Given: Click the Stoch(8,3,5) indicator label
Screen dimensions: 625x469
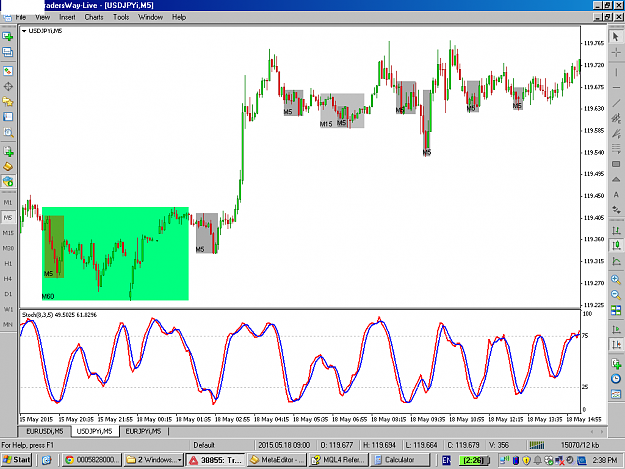Looking at the screenshot, I should pos(59,315).
